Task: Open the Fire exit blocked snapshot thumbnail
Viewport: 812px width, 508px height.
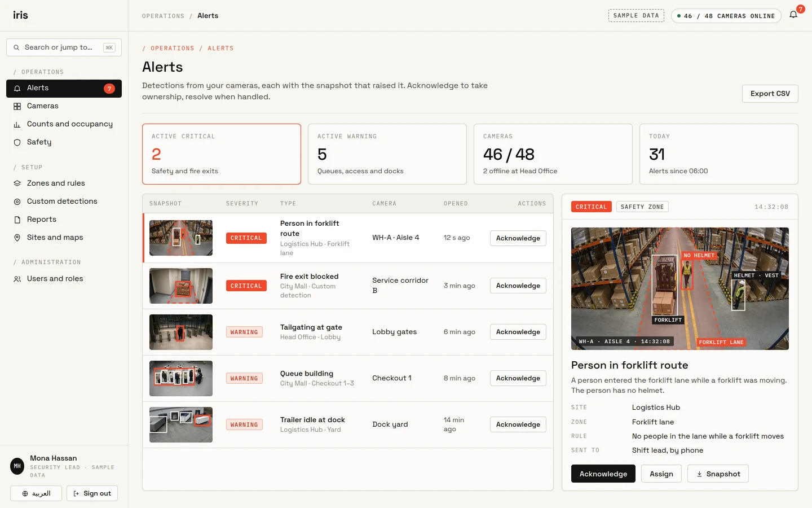Action: [181, 286]
